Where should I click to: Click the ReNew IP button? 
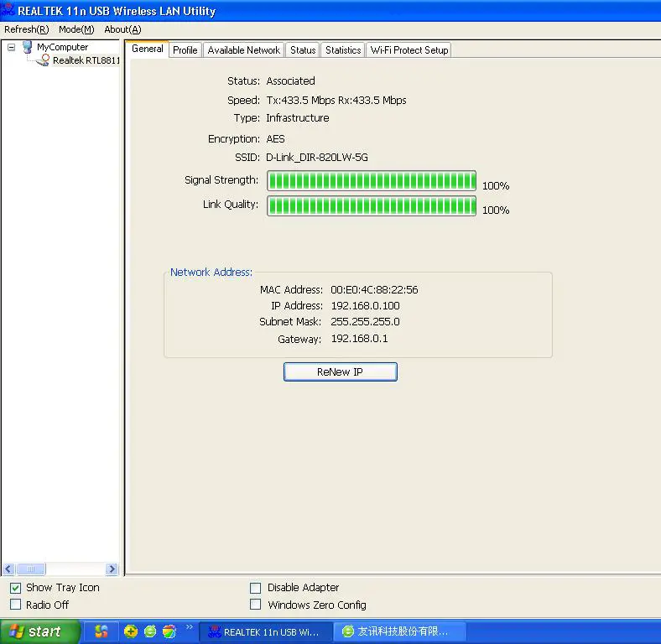pos(341,371)
